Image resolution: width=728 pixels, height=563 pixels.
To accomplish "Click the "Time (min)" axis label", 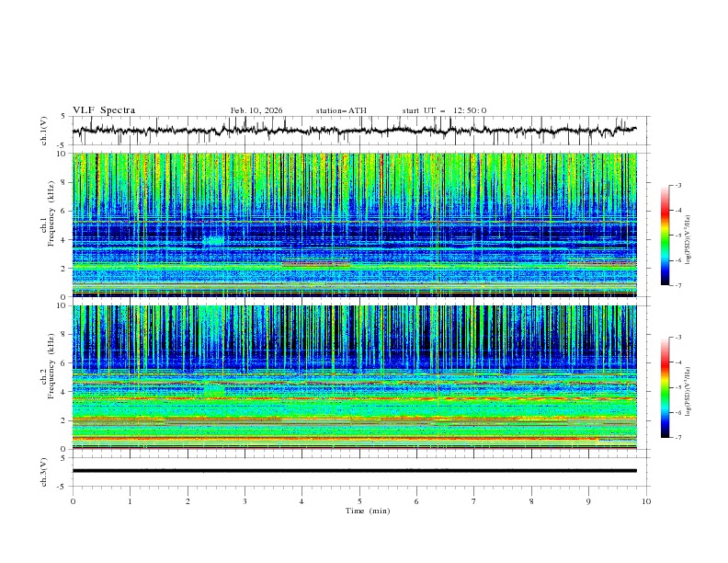I will pos(368,511).
